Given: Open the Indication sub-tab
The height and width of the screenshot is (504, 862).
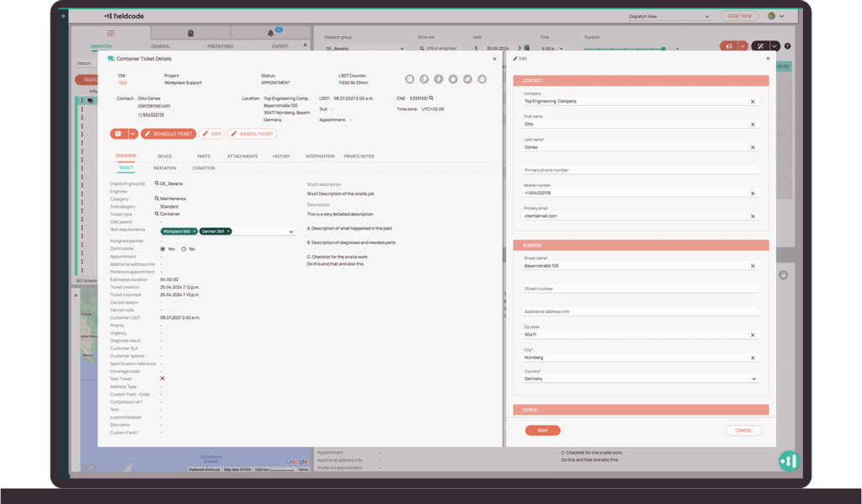Looking at the screenshot, I should (x=165, y=168).
